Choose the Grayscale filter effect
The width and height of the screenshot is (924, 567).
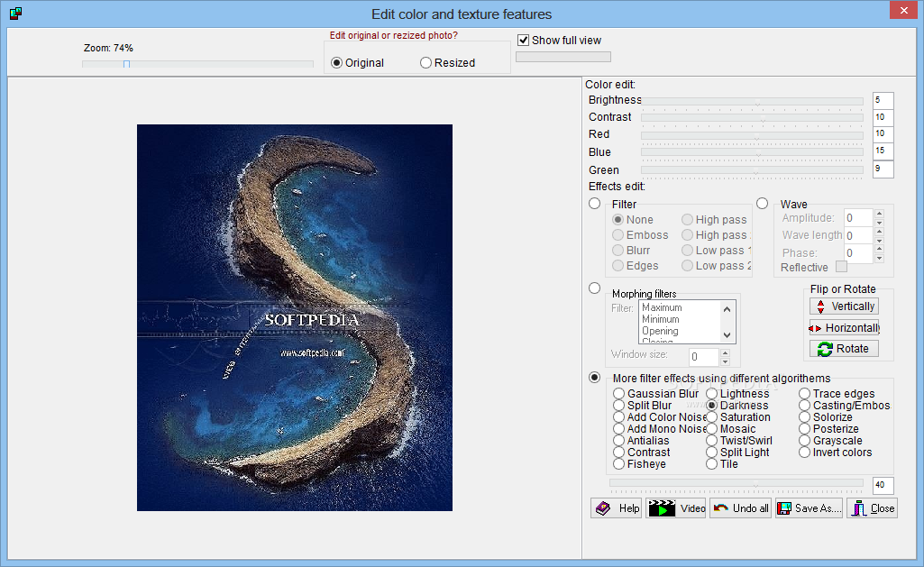[x=804, y=440]
